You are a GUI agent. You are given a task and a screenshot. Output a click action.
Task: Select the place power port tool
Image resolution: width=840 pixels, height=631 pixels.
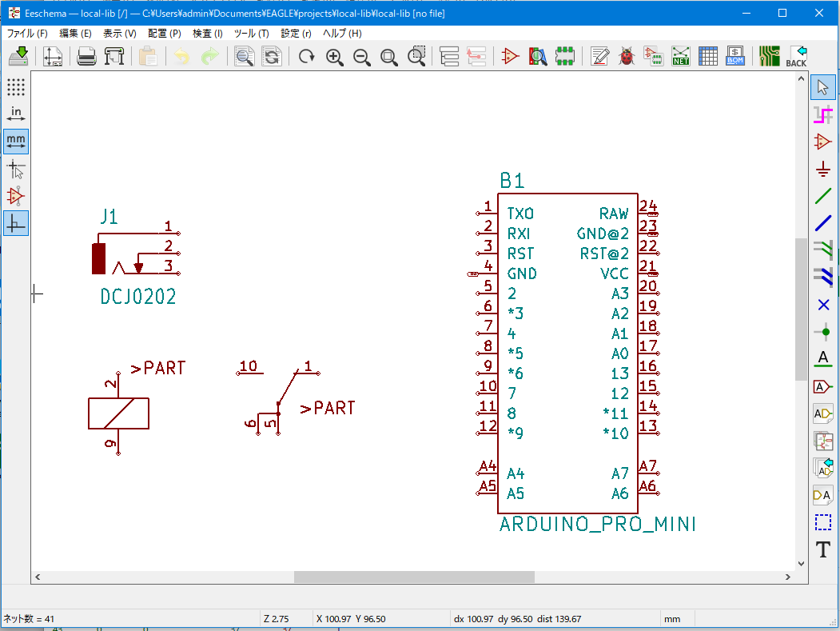[x=823, y=170]
